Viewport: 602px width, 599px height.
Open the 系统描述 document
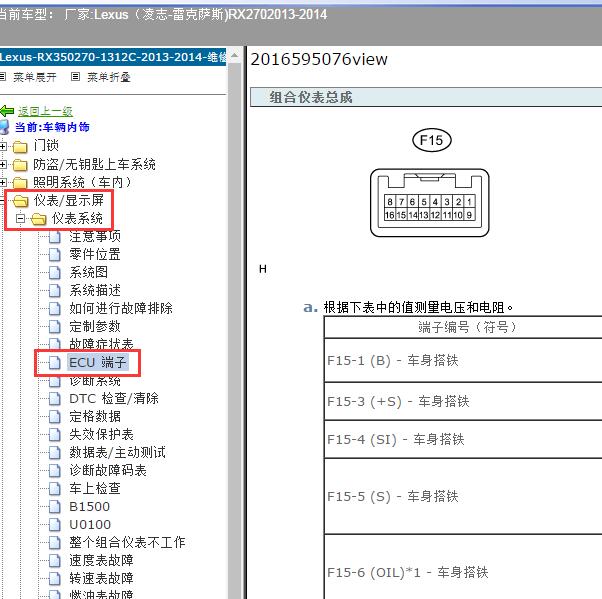point(95,290)
